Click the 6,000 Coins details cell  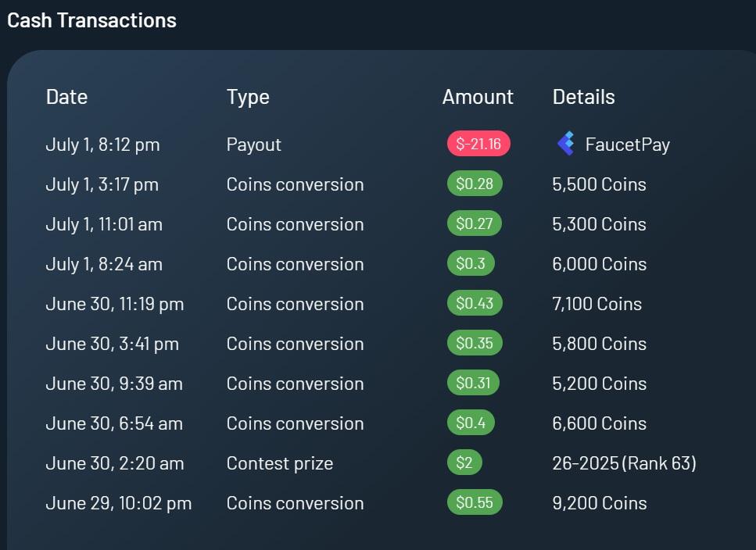[600, 264]
